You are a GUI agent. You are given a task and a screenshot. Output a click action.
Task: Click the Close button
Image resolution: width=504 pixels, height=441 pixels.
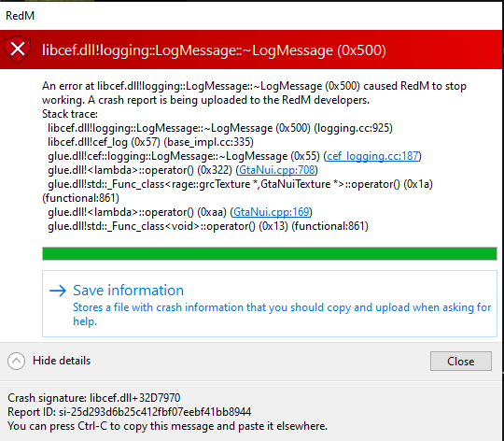click(x=461, y=362)
